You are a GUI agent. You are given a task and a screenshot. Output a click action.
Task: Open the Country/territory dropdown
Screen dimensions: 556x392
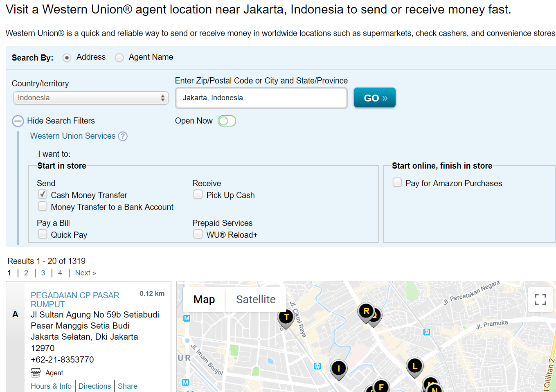tap(91, 98)
